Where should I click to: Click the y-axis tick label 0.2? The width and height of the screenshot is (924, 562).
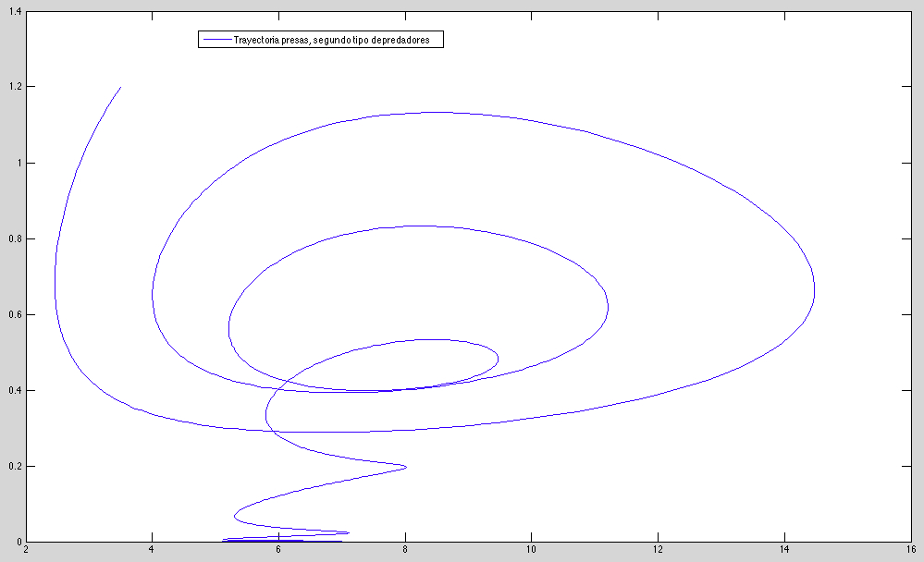click(x=13, y=467)
